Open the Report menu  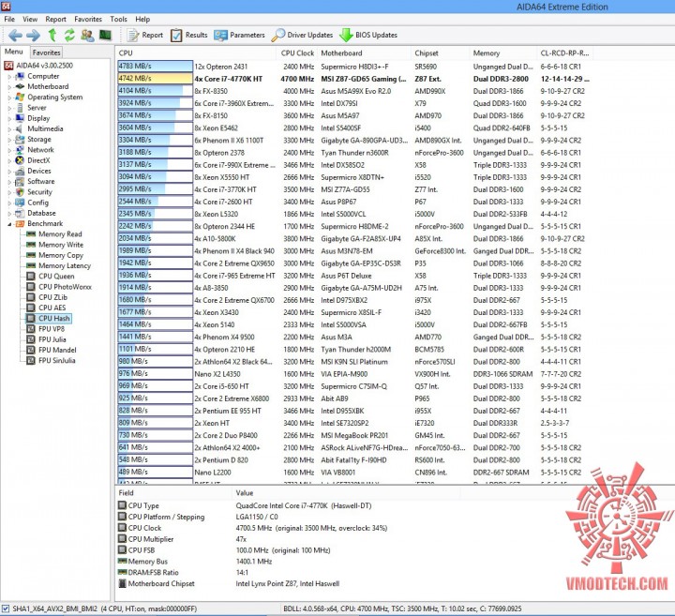pos(56,20)
